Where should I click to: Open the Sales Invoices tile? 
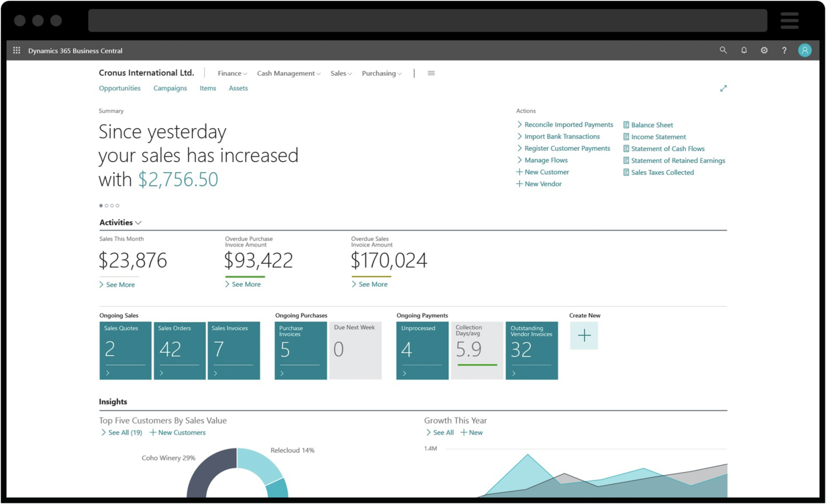[233, 350]
